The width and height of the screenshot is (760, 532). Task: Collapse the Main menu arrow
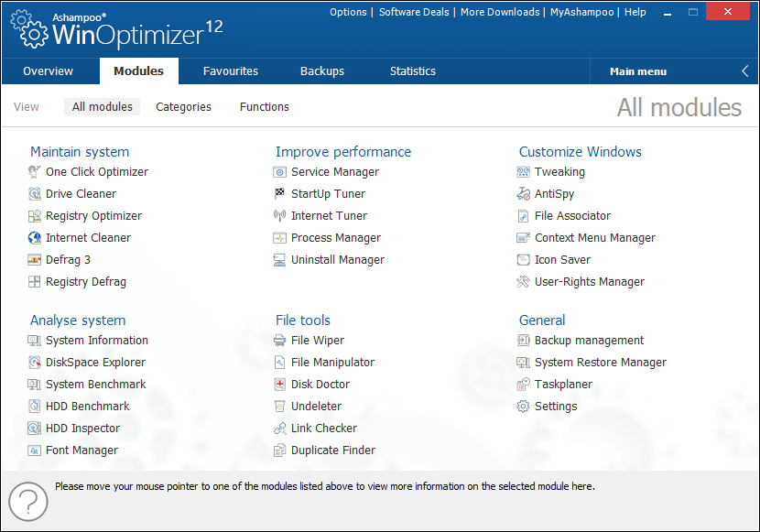745,71
